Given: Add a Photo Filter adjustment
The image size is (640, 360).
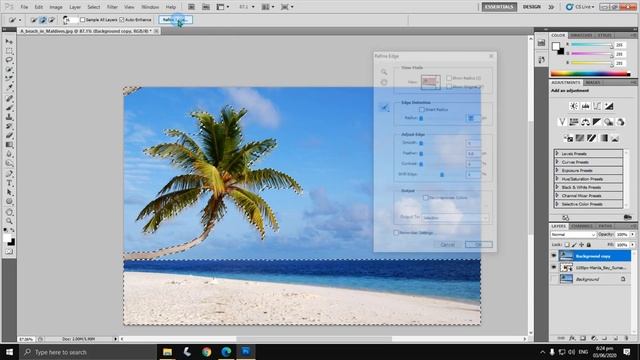Looking at the screenshot, I should tap(609, 122).
